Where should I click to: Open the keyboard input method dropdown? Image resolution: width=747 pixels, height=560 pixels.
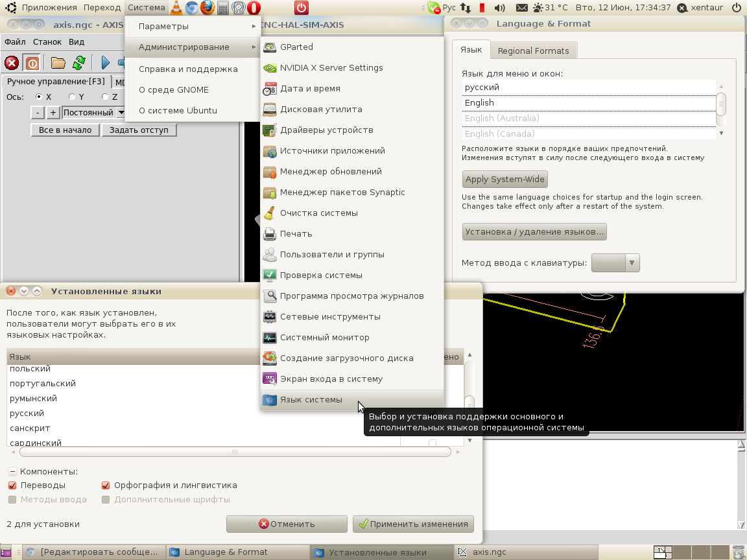(615, 263)
